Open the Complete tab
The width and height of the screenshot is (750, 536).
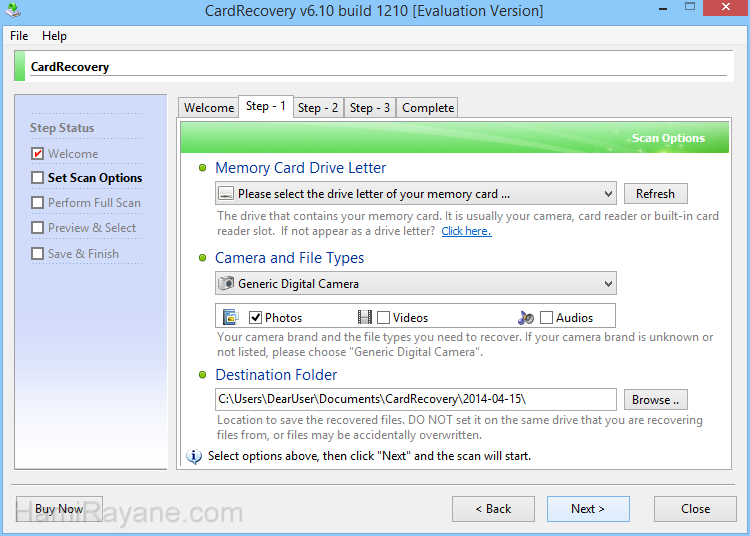[x=428, y=108]
